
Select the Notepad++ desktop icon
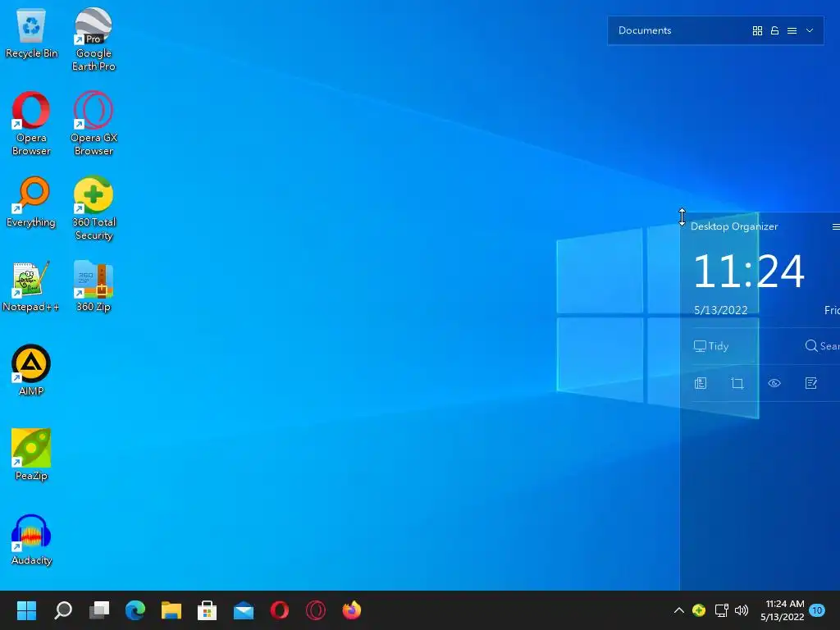coord(31,286)
